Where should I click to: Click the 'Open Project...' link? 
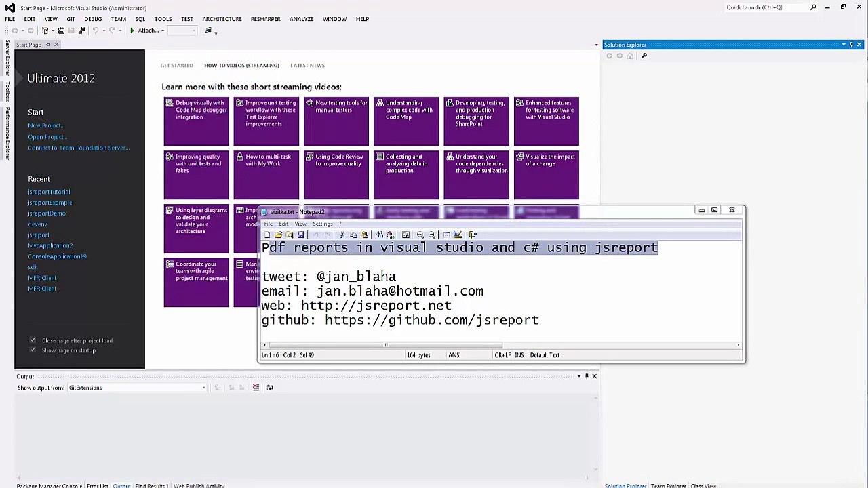coord(47,137)
